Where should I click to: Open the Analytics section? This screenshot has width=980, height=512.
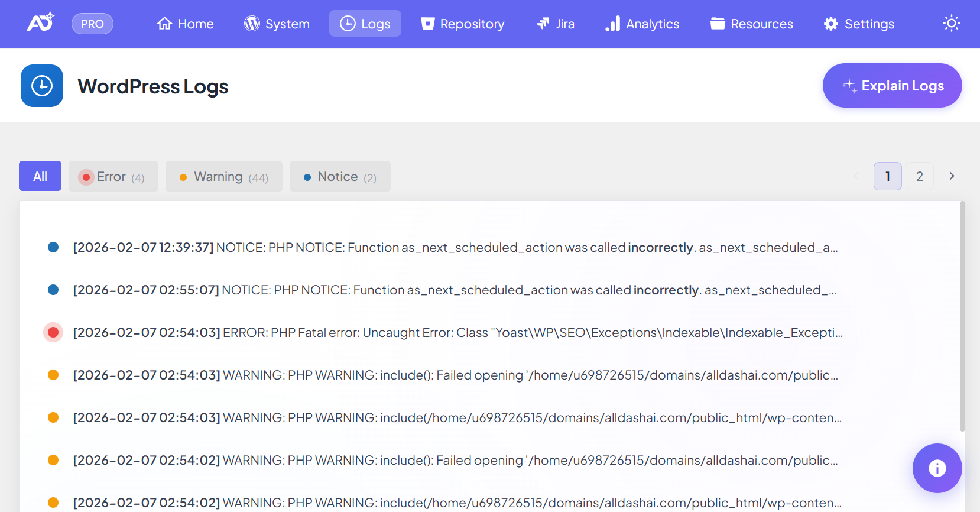click(642, 24)
